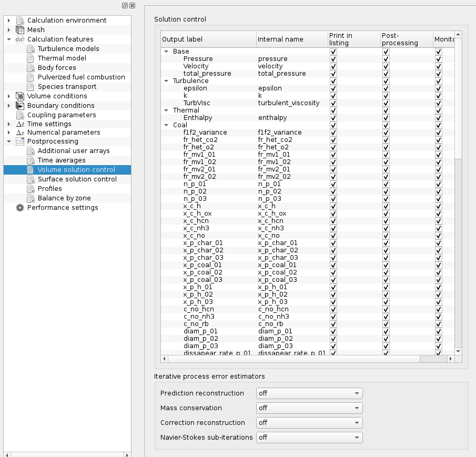Viewport: 476px width, 457px height.
Task: Click the Body forces page icon
Action: click(x=31, y=67)
